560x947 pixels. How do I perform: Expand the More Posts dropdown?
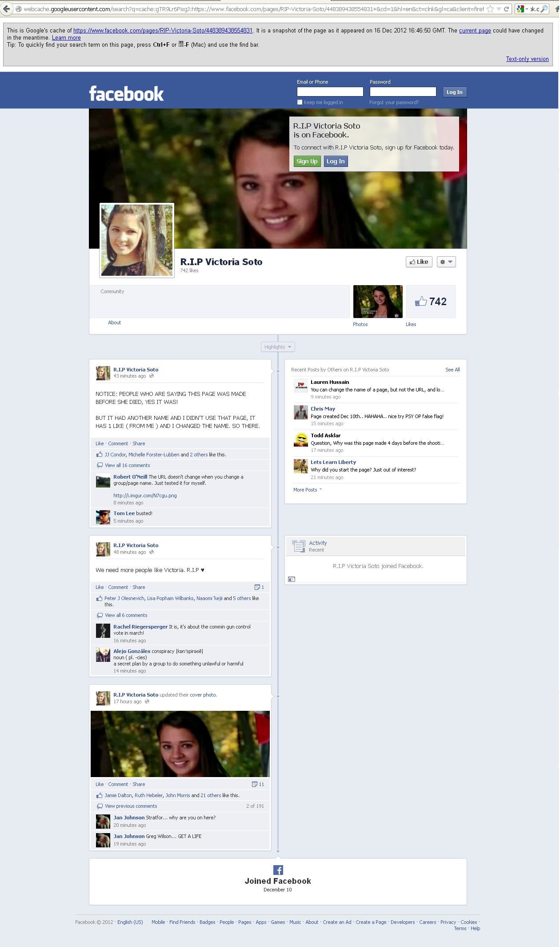click(308, 490)
